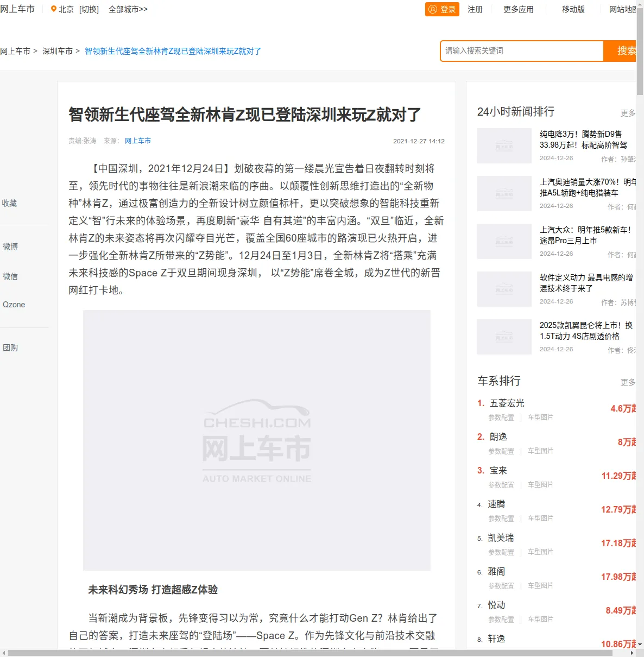
Task: Click the vertical scrollbar thumb
Action: click(x=640, y=52)
